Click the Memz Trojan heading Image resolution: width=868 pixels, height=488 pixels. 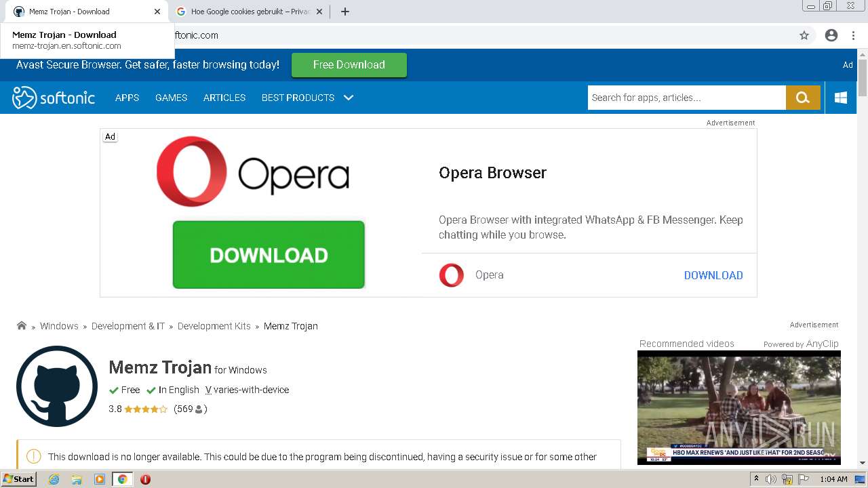point(160,367)
